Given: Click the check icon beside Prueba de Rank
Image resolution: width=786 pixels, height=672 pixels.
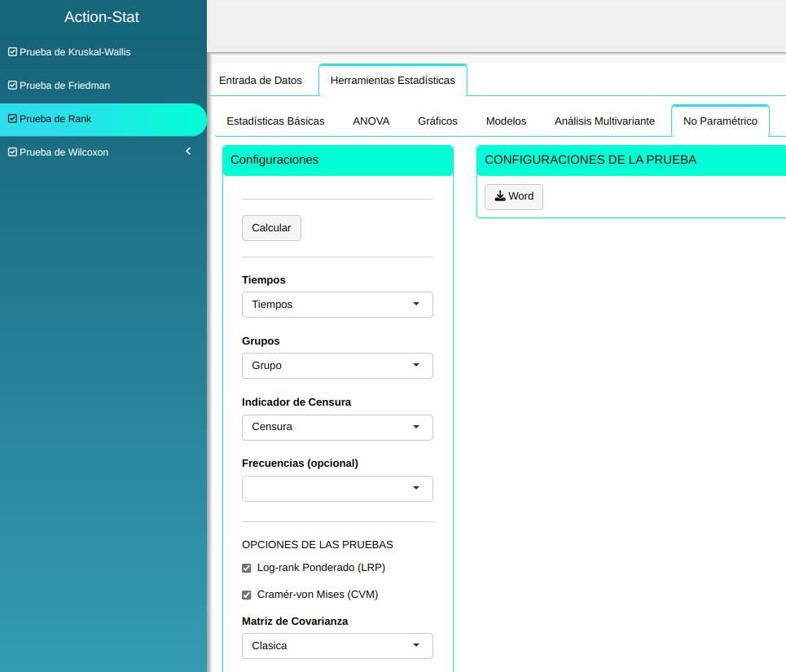Looking at the screenshot, I should point(12,119).
